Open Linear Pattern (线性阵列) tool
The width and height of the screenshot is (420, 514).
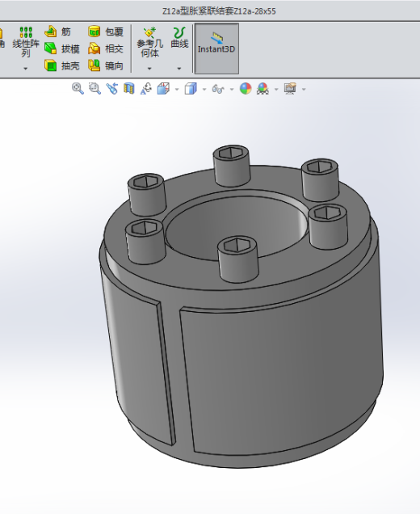point(26,42)
